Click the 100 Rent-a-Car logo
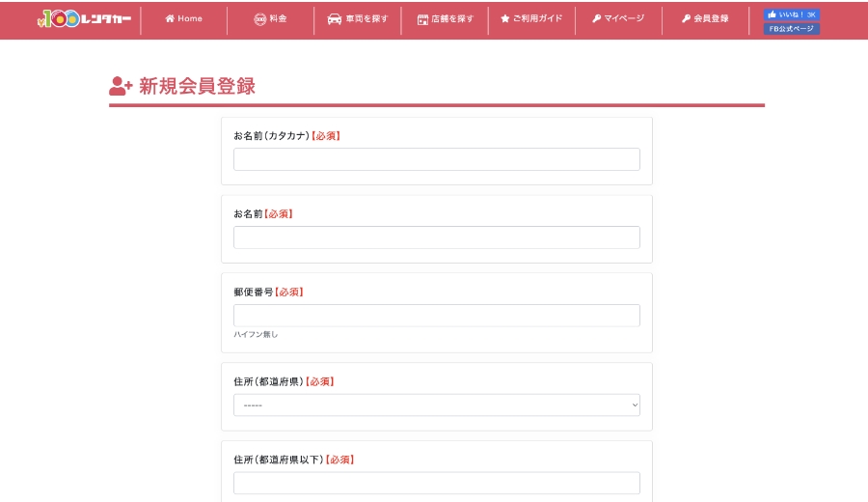868x502 pixels. click(84, 19)
